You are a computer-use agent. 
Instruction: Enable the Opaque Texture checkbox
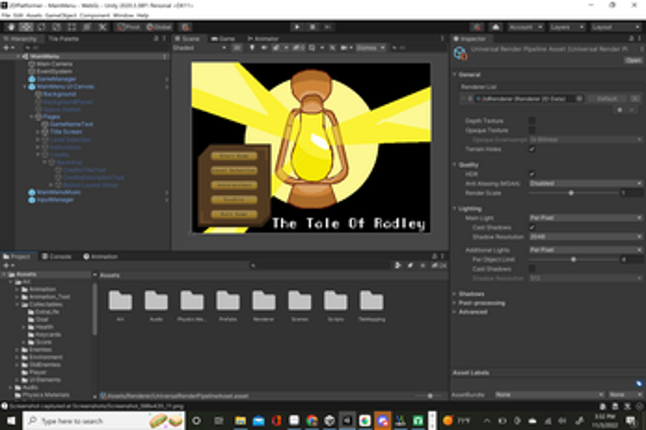click(532, 130)
